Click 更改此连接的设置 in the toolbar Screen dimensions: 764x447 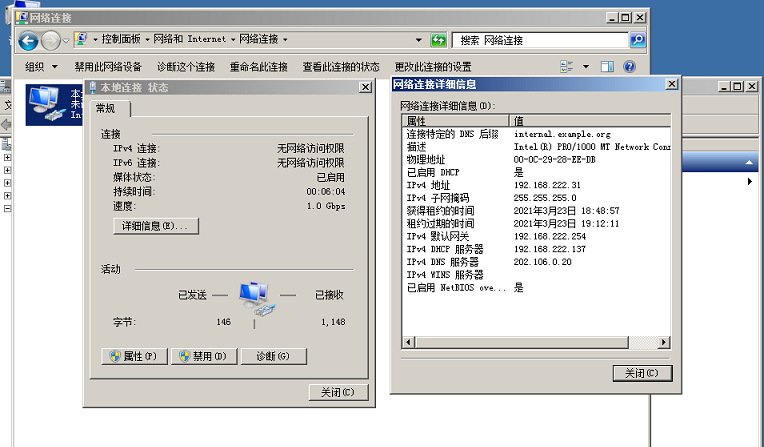[x=433, y=66]
